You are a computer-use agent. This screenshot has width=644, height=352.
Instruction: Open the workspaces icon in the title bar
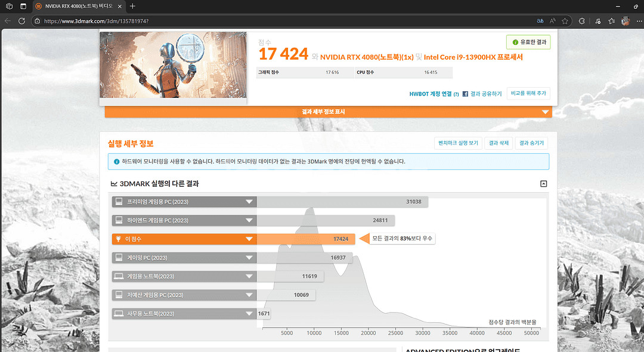click(x=9, y=6)
